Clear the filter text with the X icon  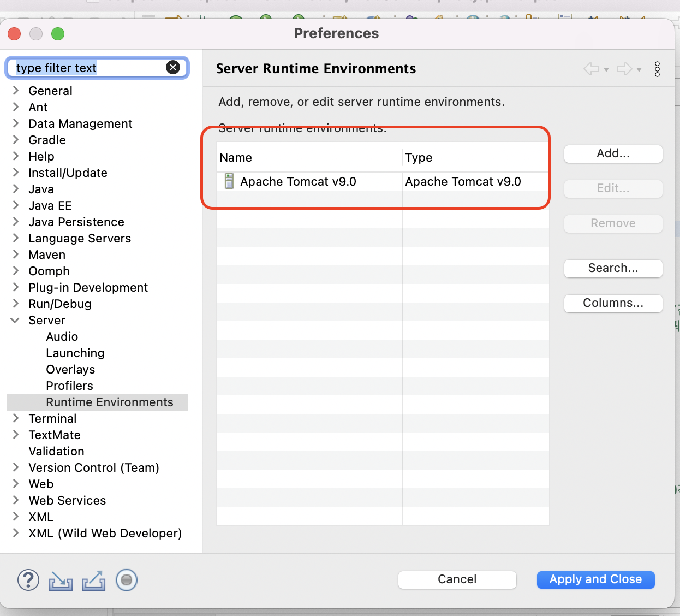click(173, 67)
